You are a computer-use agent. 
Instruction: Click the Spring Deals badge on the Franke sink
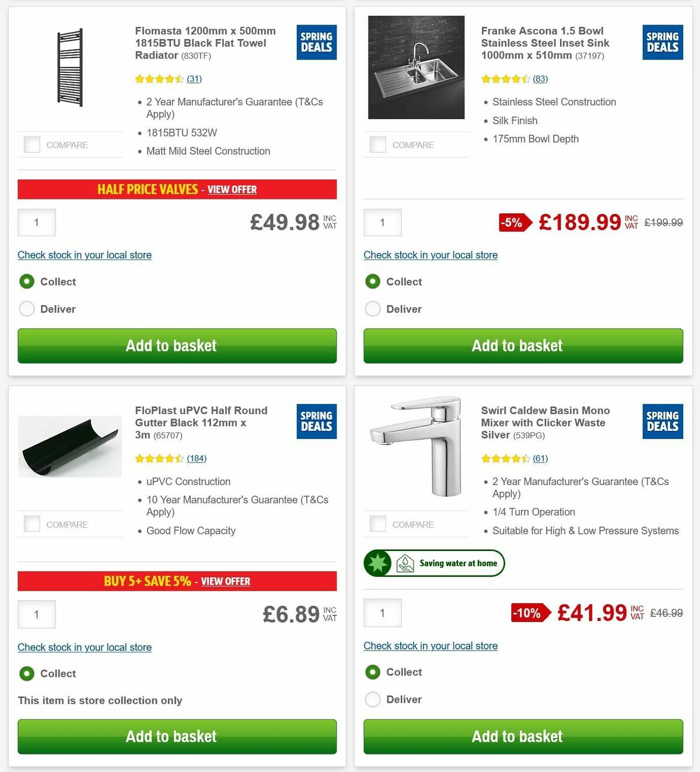[661, 42]
